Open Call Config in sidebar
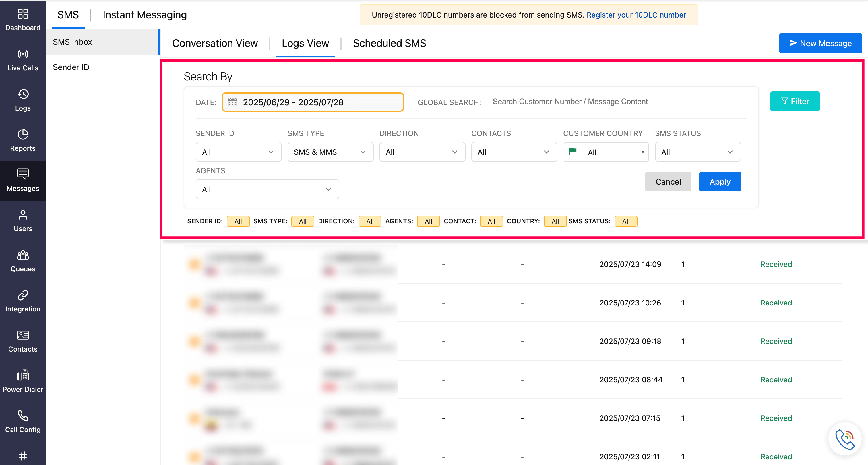868x465 pixels. [x=23, y=422]
